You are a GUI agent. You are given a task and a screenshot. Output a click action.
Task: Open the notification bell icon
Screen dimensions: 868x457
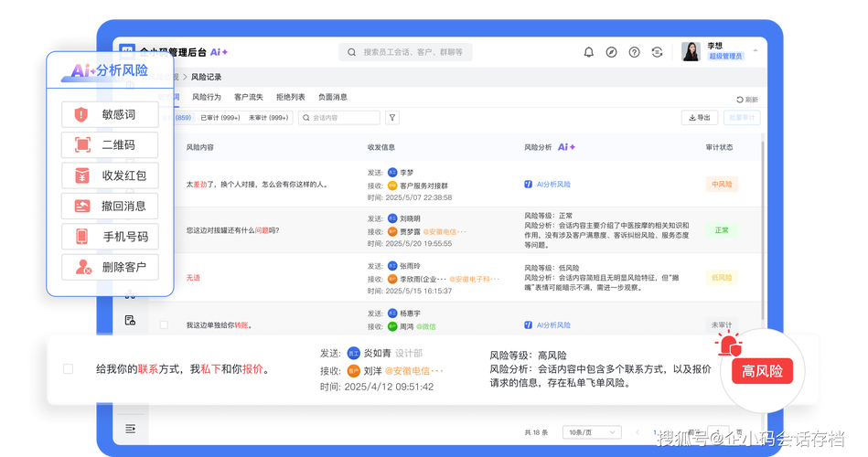click(588, 52)
